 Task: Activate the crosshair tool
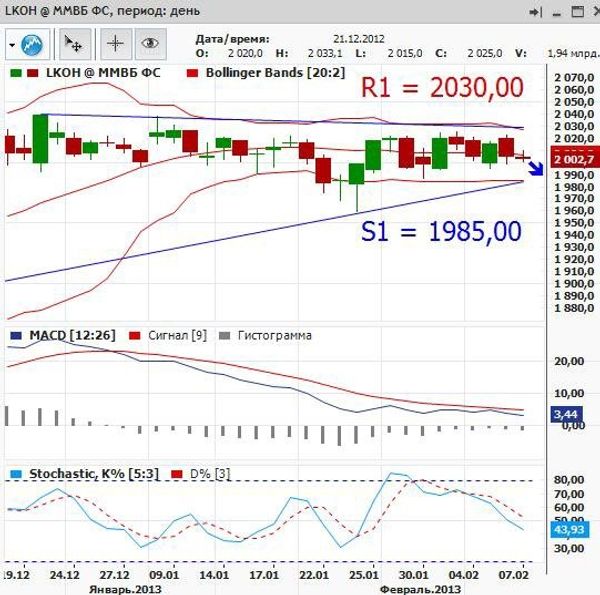[x=116, y=44]
